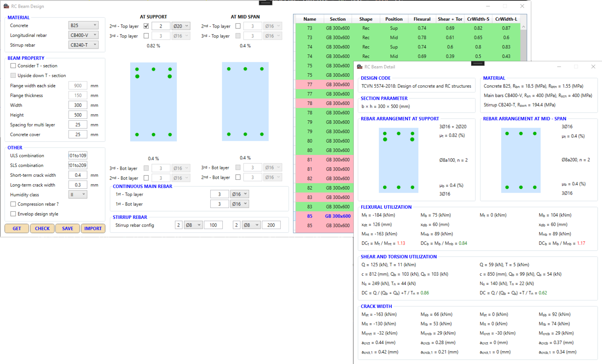Open 1st Top layer Ø16 diameter dropdown

[x=240, y=194]
